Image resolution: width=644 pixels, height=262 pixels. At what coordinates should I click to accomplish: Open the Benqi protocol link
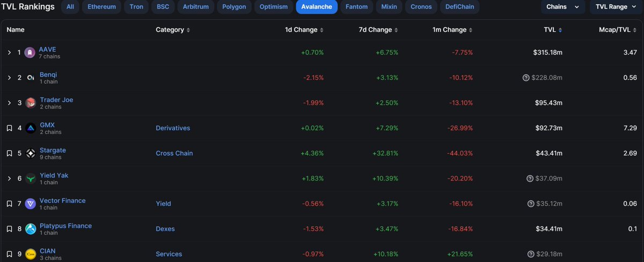coord(48,74)
